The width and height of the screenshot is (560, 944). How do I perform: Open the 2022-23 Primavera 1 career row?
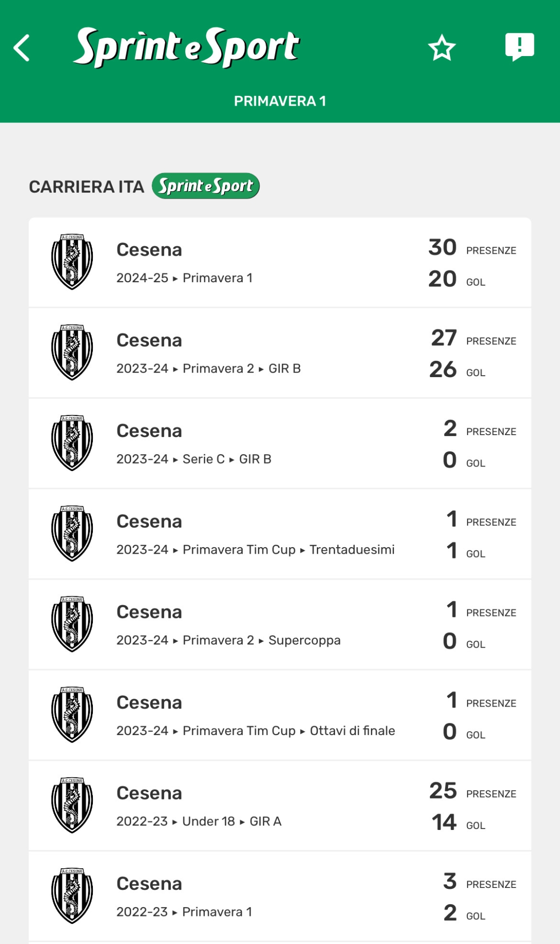coord(280,896)
